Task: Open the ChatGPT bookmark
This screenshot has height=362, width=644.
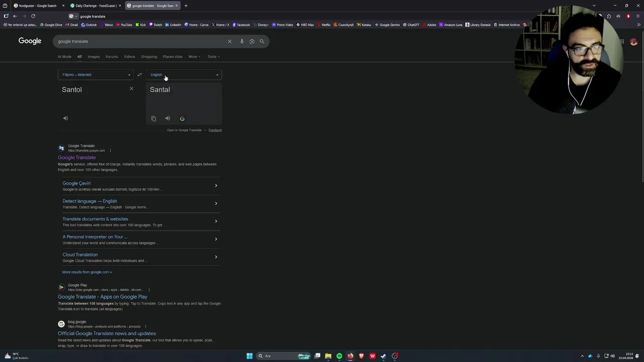Action: tap(411, 25)
